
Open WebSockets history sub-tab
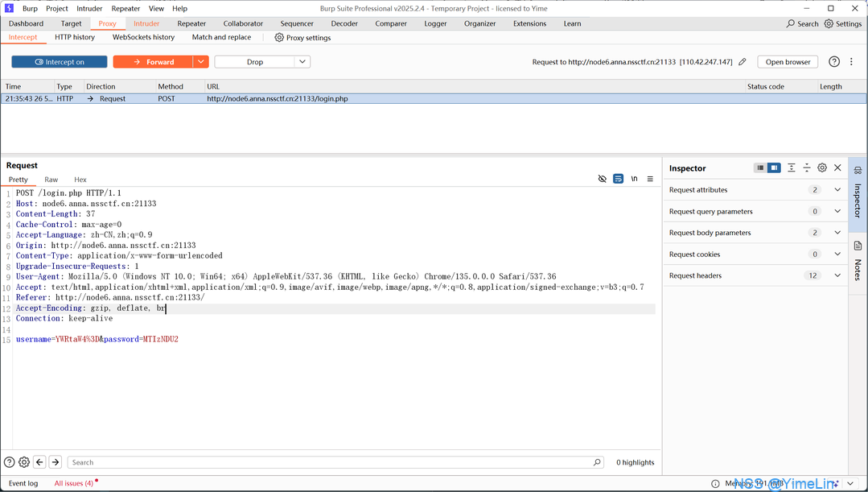pyautogui.click(x=143, y=37)
